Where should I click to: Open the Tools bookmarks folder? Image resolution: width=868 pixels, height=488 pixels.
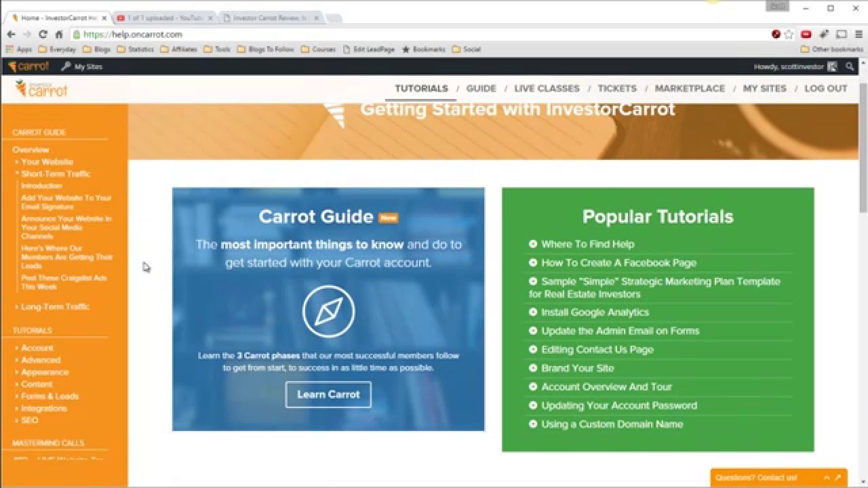[x=217, y=49]
